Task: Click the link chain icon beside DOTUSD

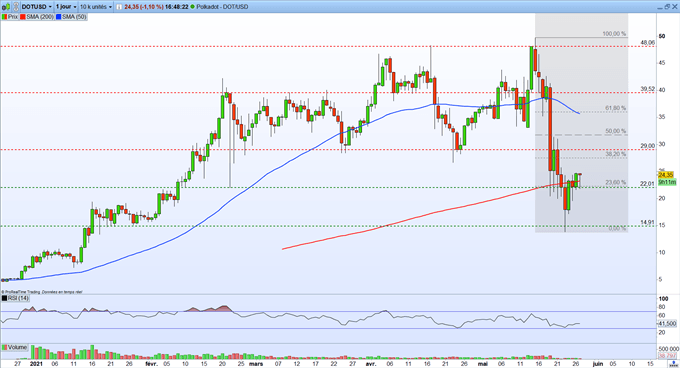Action: point(16,7)
